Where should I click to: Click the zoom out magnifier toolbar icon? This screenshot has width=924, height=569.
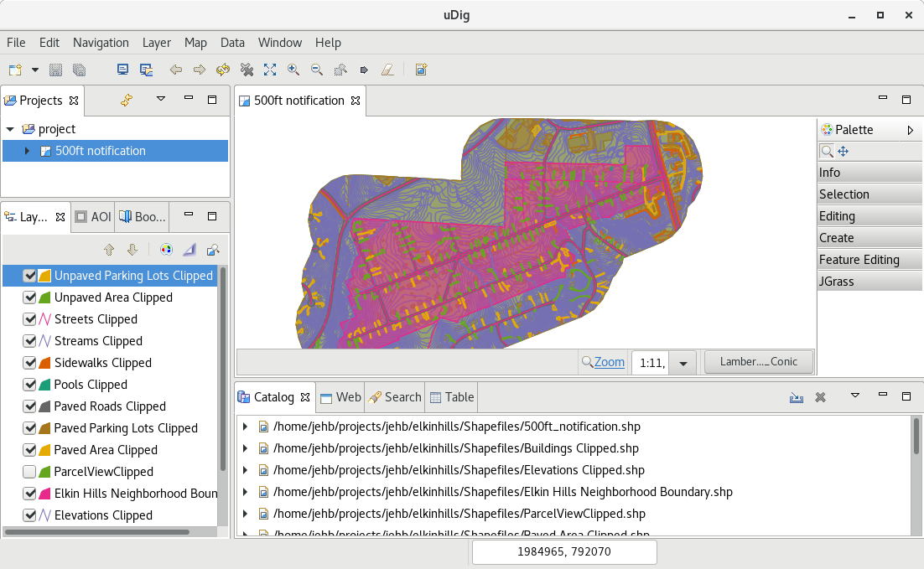(x=317, y=70)
